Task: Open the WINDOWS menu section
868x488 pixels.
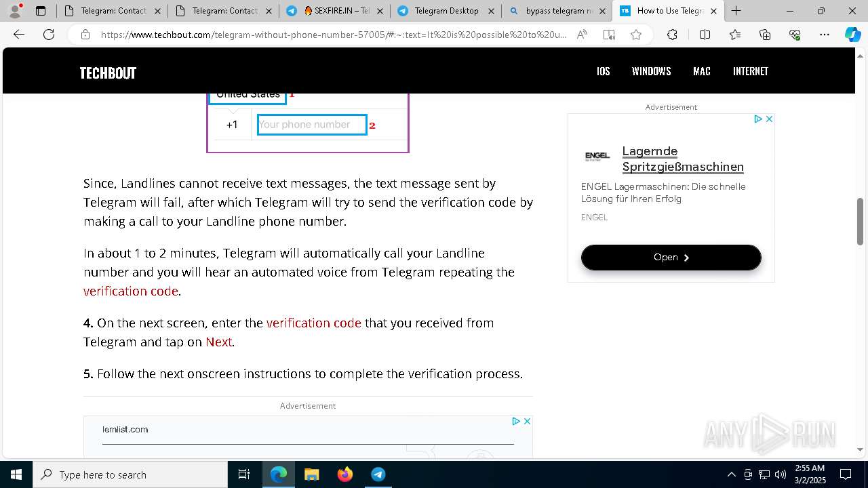Action: 652,71
